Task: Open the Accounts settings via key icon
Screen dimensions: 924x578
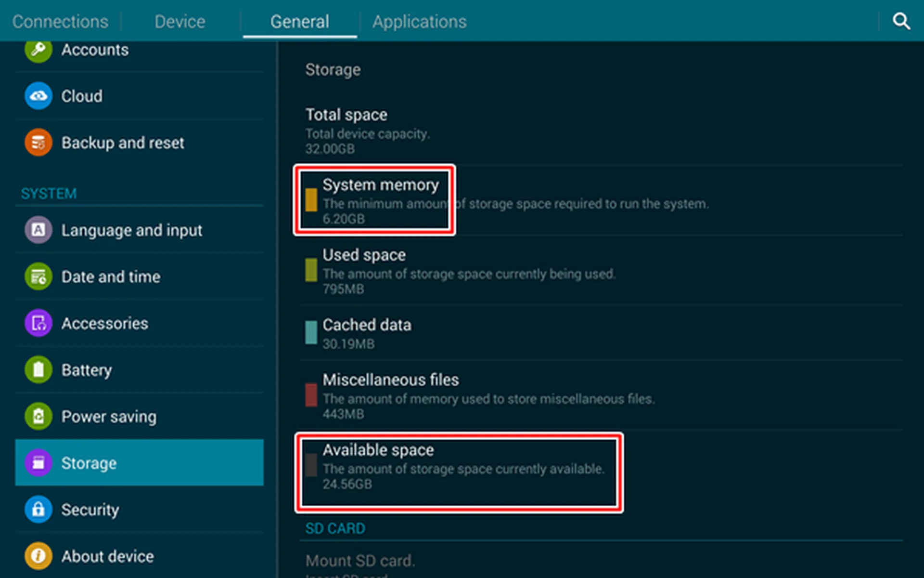Action: pos(38,50)
